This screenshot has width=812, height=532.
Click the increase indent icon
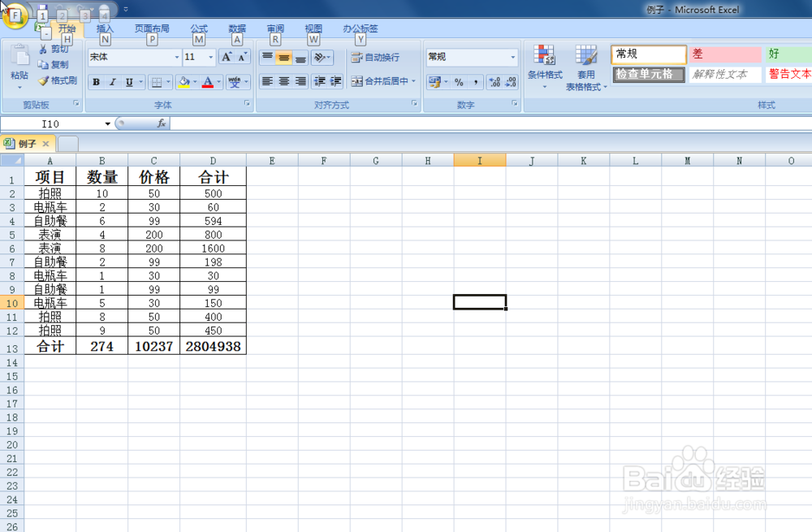(x=335, y=81)
